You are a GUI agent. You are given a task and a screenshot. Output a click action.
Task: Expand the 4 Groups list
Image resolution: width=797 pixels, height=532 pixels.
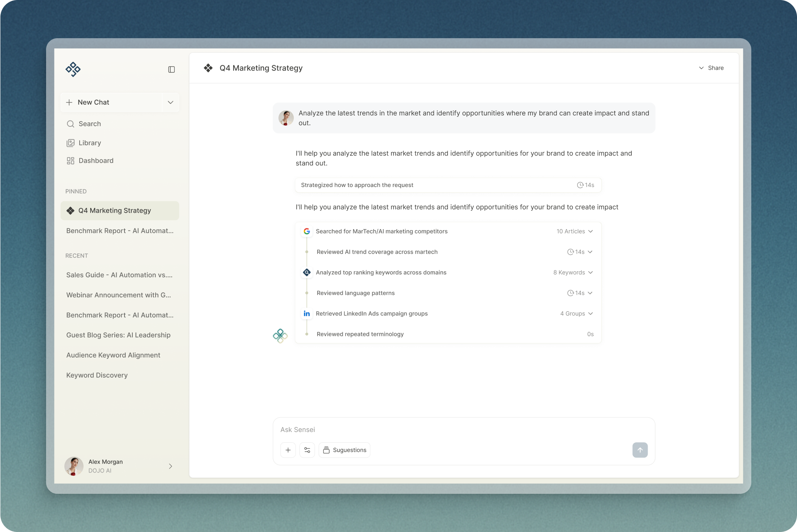pyautogui.click(x=576, y=313)
